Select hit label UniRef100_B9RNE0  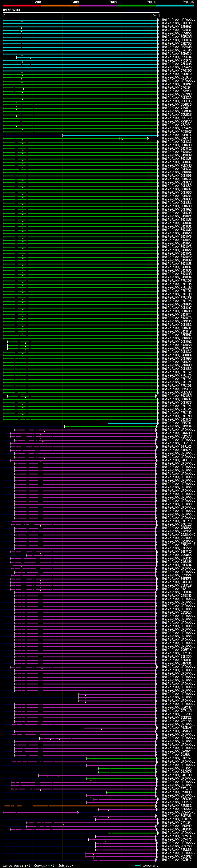(177, 74)
